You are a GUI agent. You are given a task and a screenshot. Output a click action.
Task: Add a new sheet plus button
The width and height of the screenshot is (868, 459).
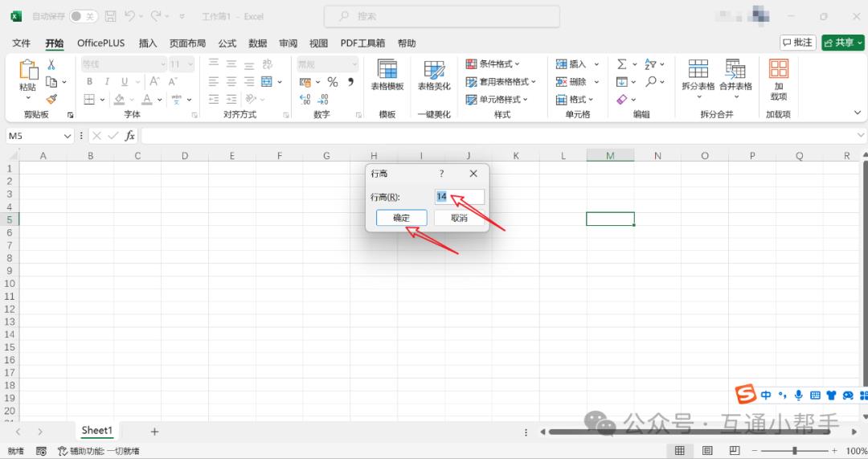[x=154, y=432]
